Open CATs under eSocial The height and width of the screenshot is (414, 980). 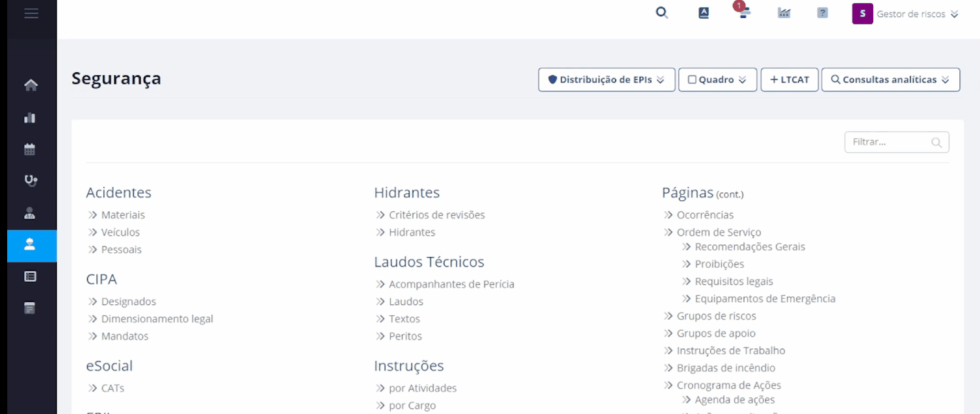(x=113, y=389)
